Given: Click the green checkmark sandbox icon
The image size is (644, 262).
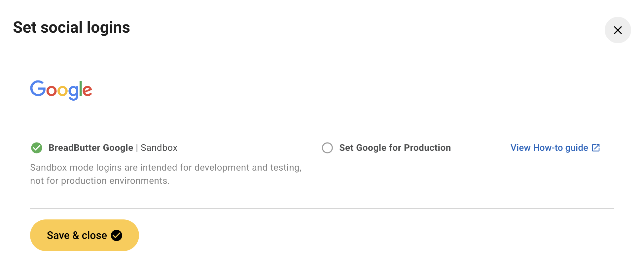Looking at the screenshot, I should tap(37, 148).
